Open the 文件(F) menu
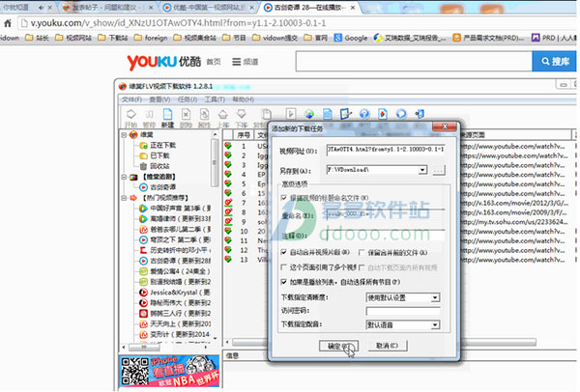The height and width of the screenshot is (392, 580). pos(131,99)
